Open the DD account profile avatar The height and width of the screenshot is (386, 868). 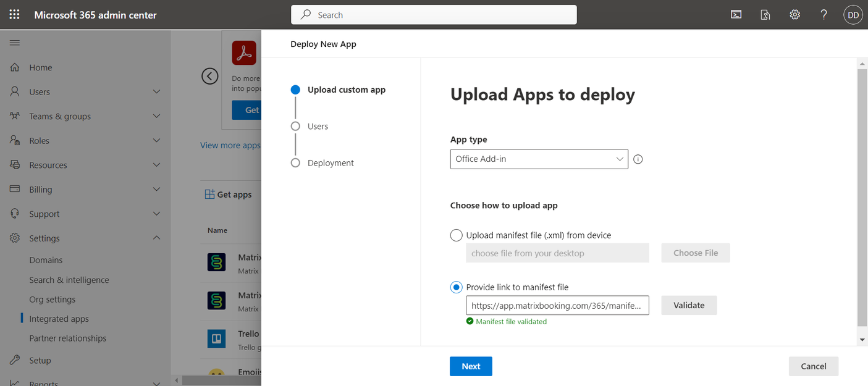(x=853, y=15)
